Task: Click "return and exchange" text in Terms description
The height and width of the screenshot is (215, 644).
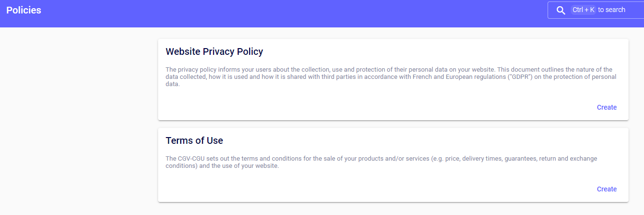Action: [x=574, y=159]
